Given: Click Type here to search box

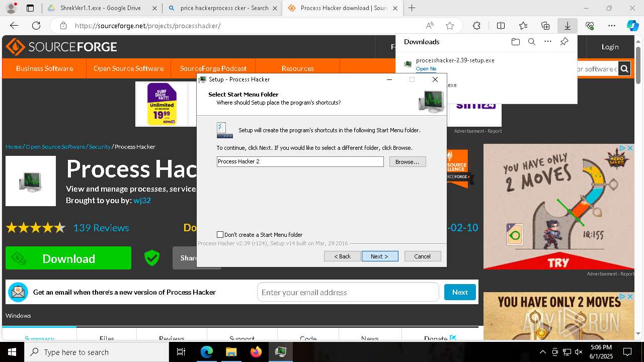Looking at the screenshot, I should pyautogui.click(x=97, y=352).
